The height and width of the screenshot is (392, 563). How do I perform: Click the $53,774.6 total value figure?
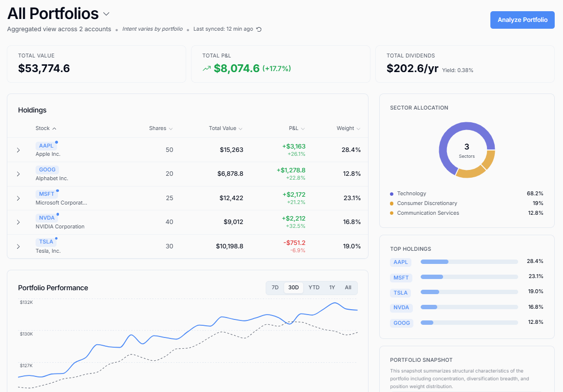(44, 68)
